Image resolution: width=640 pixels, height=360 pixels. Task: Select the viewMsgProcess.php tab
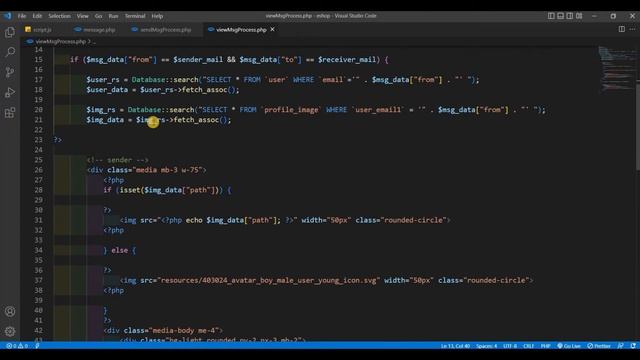241,30
